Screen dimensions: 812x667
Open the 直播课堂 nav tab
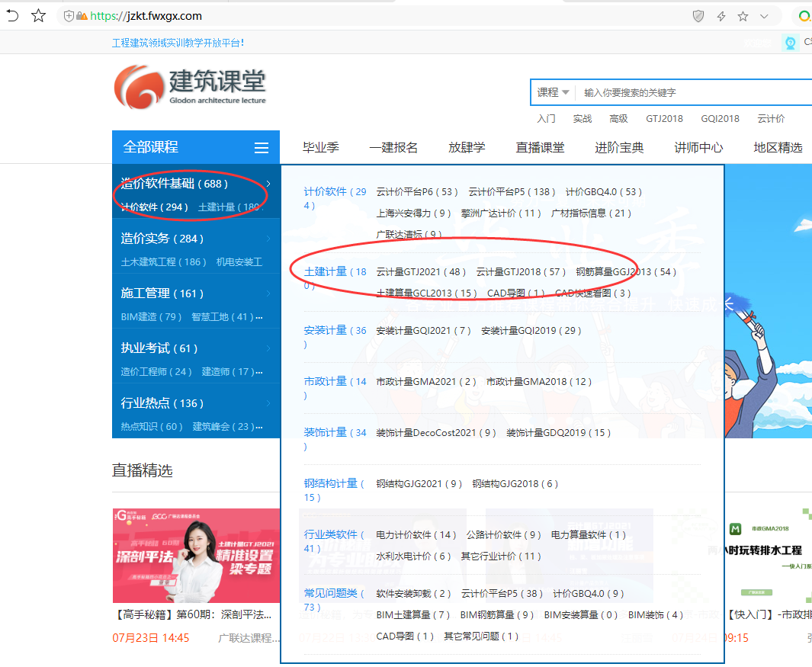point(540,148)
